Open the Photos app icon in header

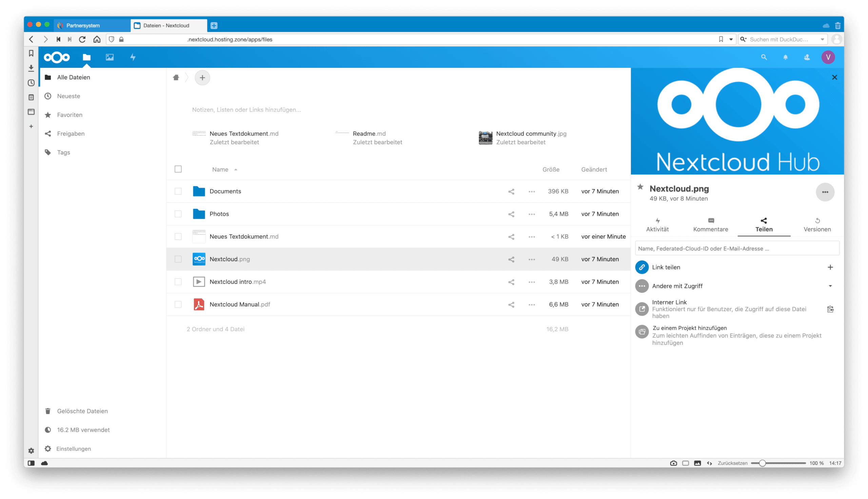pyautogui.click(x=110, y=57)
